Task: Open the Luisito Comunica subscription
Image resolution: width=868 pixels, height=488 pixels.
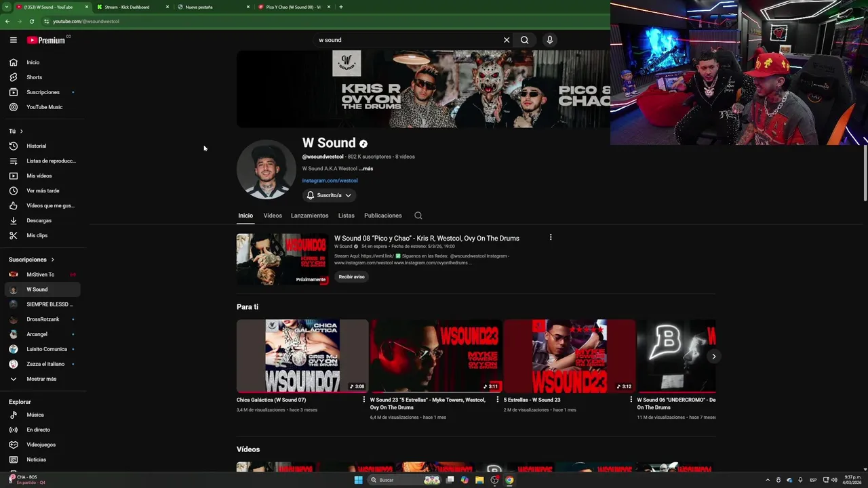Action: pos(42,349)
